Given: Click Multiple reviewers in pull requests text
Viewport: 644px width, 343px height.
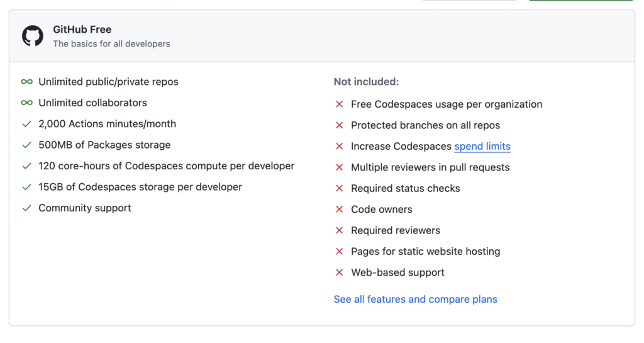Looking at the screenshot, I should (430, 167).
